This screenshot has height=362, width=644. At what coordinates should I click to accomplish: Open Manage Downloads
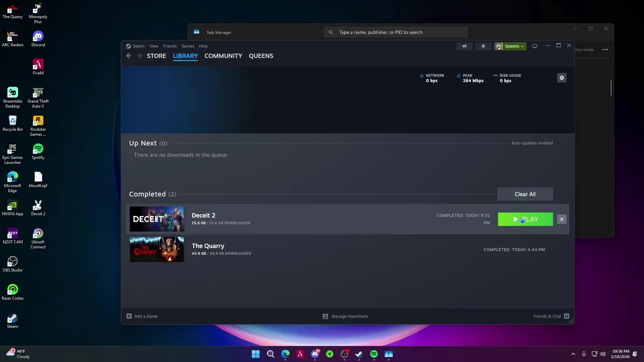click(x=345, y=316)
